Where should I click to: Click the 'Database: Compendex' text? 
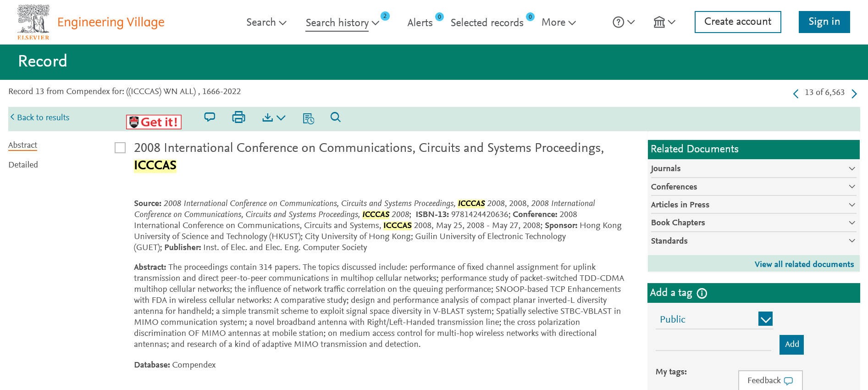tap(175, 365)
